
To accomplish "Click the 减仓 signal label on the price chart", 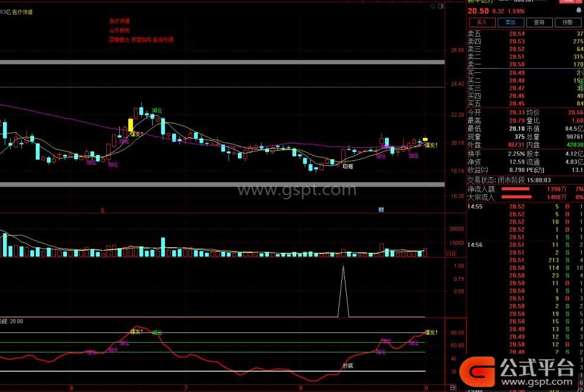I will pos(157,111).
